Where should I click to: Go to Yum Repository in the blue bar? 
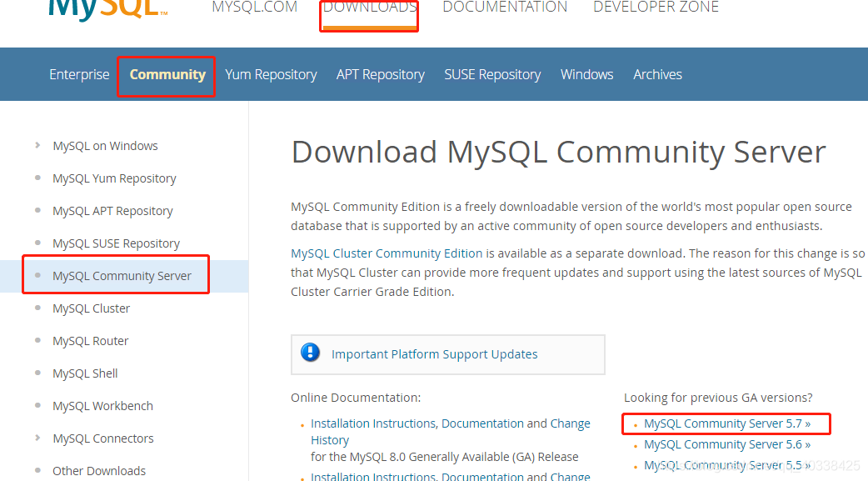tap(271, 75)
